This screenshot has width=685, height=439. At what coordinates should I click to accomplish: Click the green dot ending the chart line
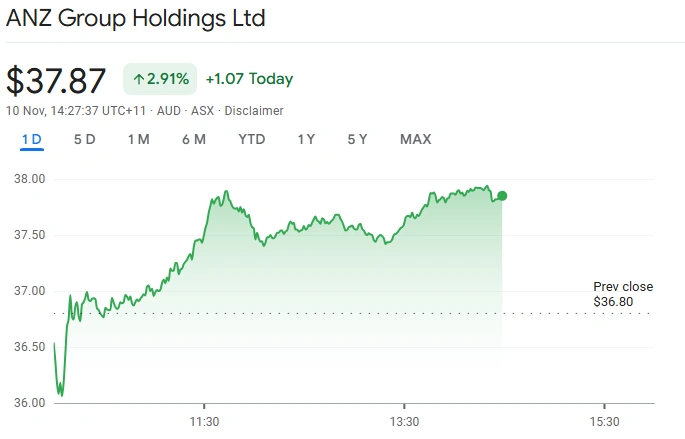click(x=502, y=196)
